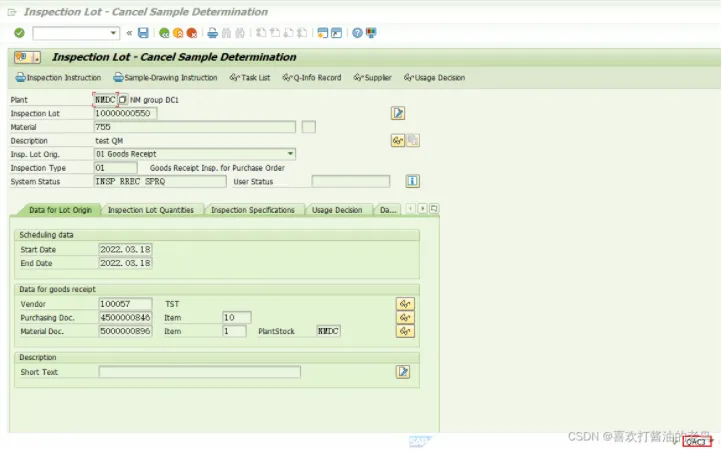Click the Find binoculars icon
The height and width of the screenshot is (453, 722).
coord(226,33)
